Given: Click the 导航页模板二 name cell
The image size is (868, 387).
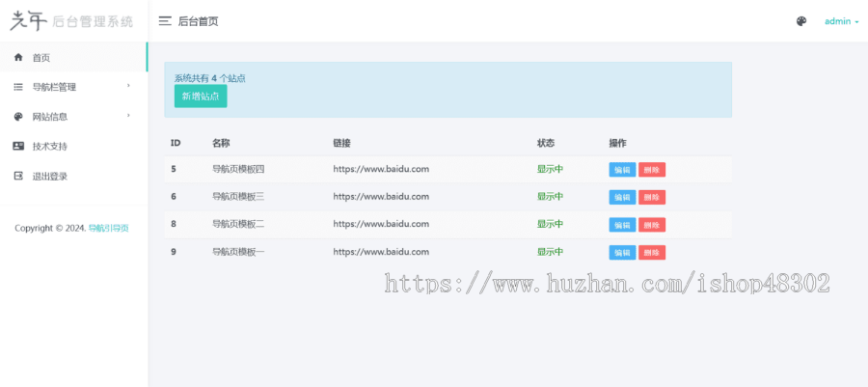Looking at the screenshot, I should pos(238,224).
